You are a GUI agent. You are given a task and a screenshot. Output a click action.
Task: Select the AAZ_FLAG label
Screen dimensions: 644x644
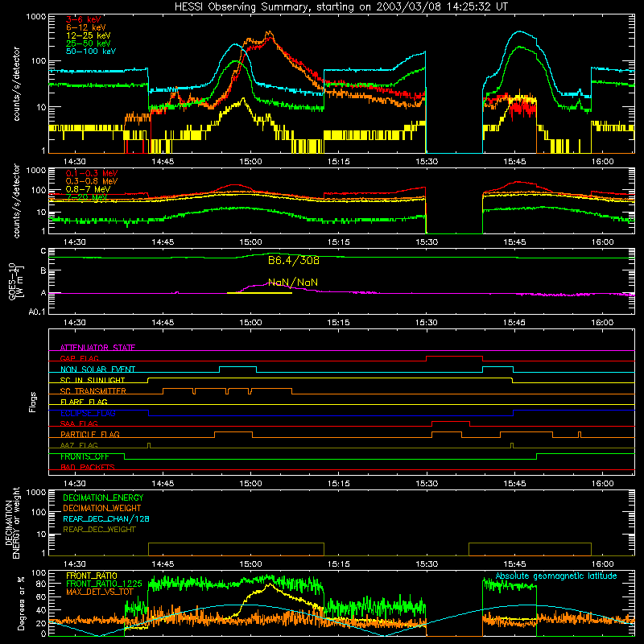79,445
